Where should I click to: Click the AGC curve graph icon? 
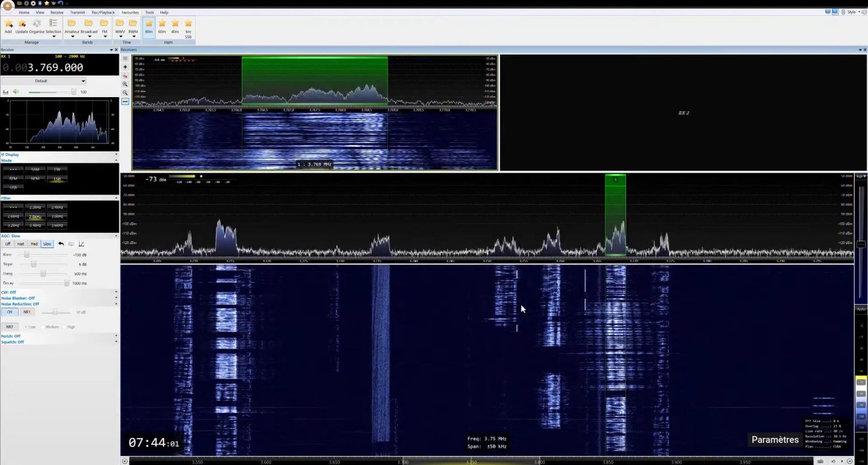point(81,244)
